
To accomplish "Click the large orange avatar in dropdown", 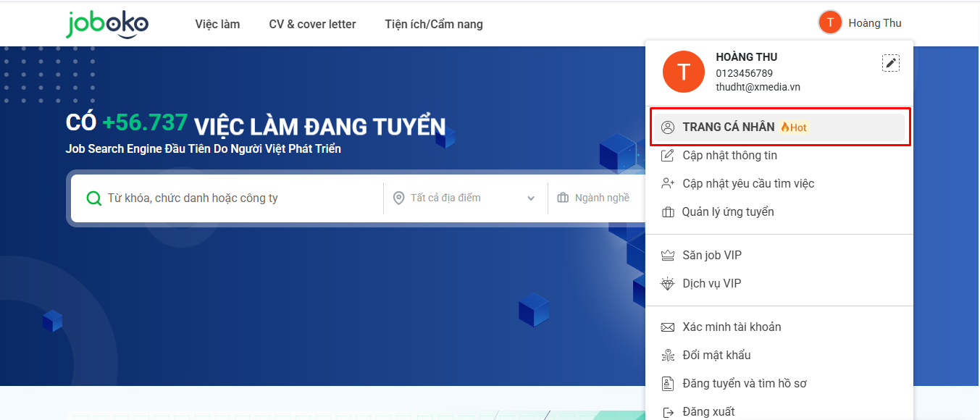I will click(x=683, y=72).
